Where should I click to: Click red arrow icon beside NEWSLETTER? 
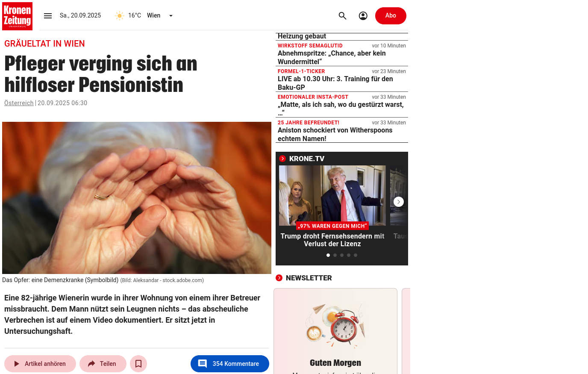point(279,278)
